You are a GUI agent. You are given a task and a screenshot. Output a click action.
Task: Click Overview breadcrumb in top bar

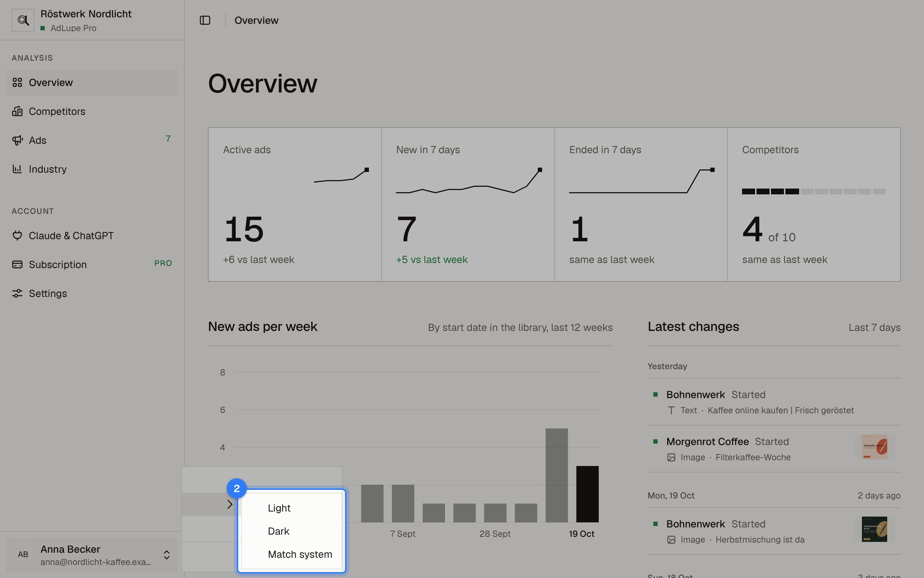tap(256, 20)
